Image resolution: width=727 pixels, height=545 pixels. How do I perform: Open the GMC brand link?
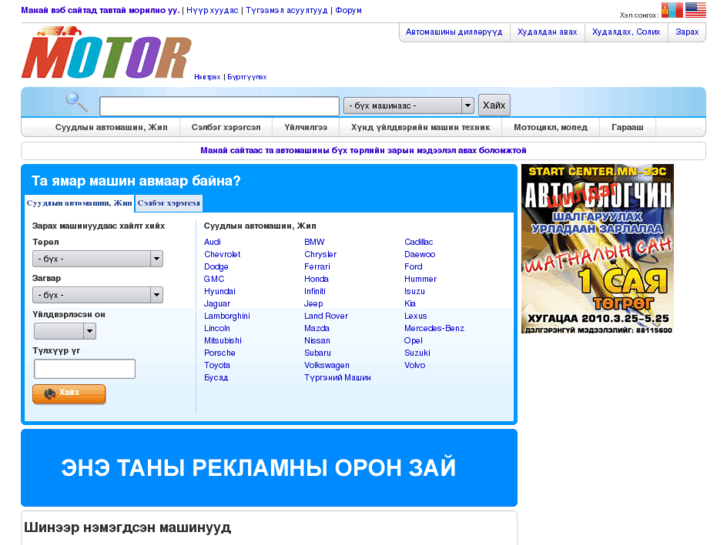coord(214,279)
